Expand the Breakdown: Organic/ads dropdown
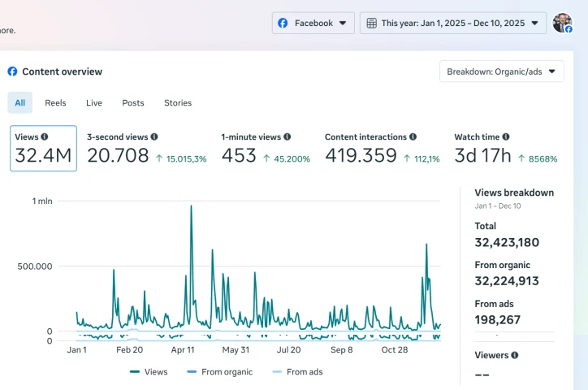Image resolution: width=588 pixels, height=390 pixels. (501, 71)
